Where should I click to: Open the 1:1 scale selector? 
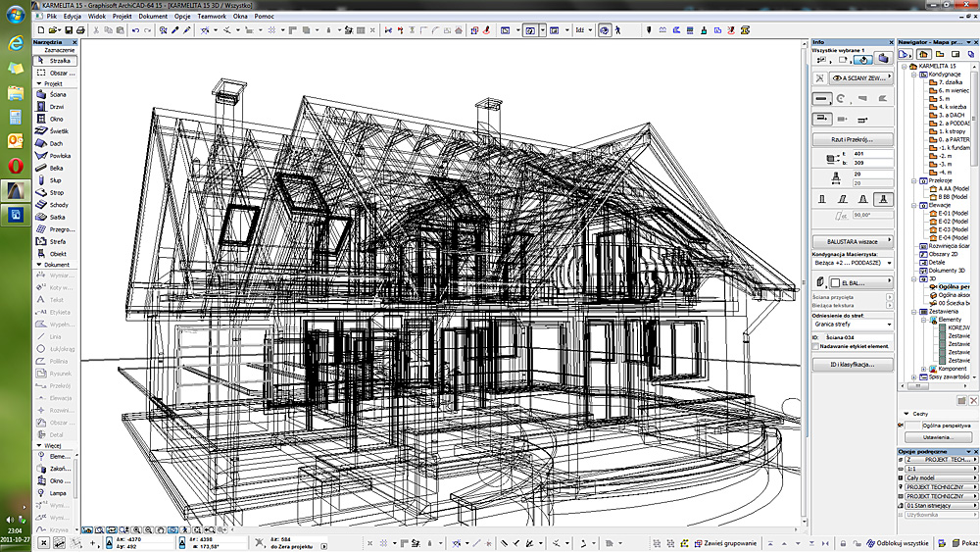tap(941, 469)
